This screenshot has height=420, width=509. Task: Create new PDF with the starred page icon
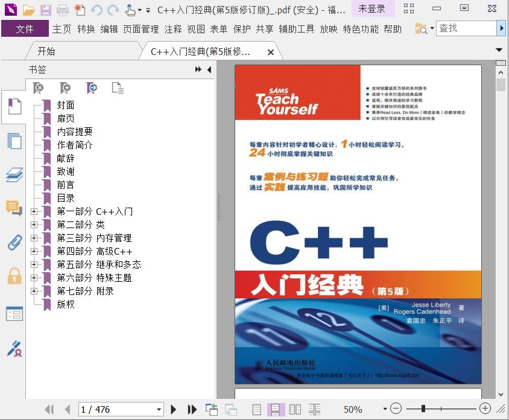coord(80,10)
